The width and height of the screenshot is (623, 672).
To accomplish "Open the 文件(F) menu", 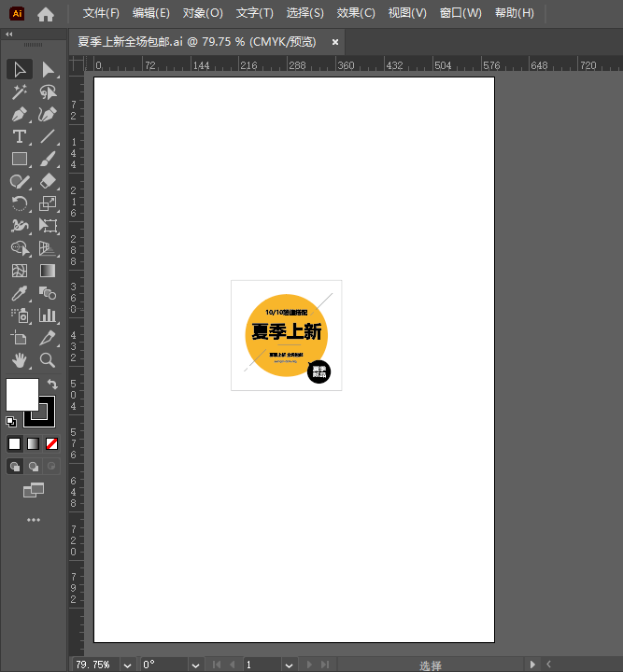I will pos(101,13).
